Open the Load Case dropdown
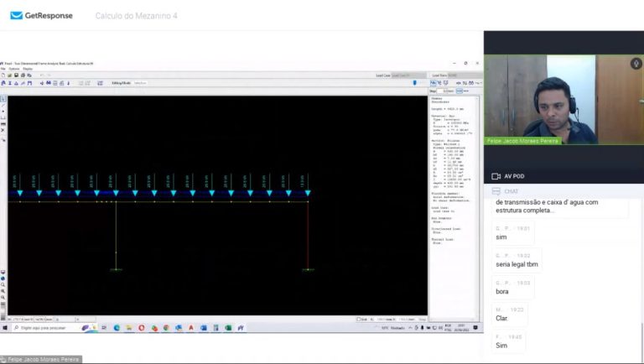 tap(401, 75)
